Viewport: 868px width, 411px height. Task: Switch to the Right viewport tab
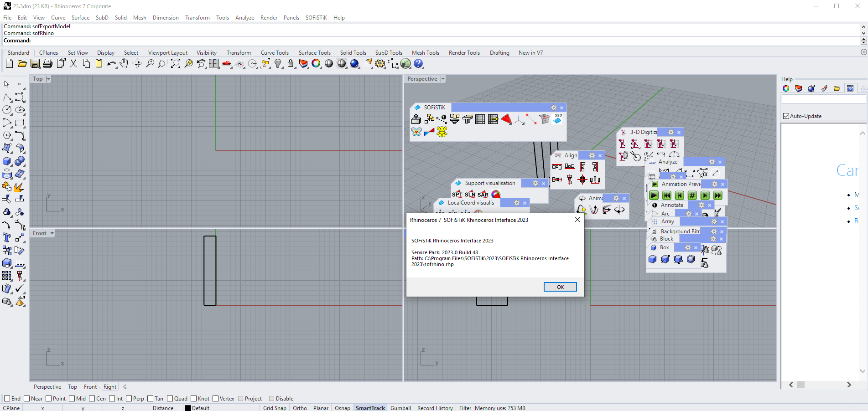[x=110, y=387]
